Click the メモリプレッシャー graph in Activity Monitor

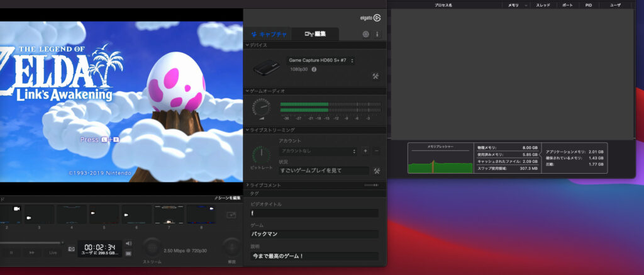coord(440,158)
